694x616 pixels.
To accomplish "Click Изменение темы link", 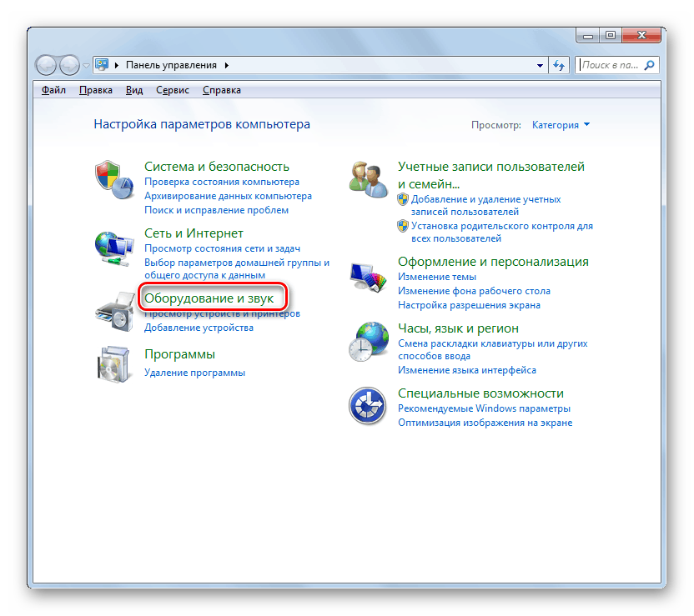I will [437, 277].
